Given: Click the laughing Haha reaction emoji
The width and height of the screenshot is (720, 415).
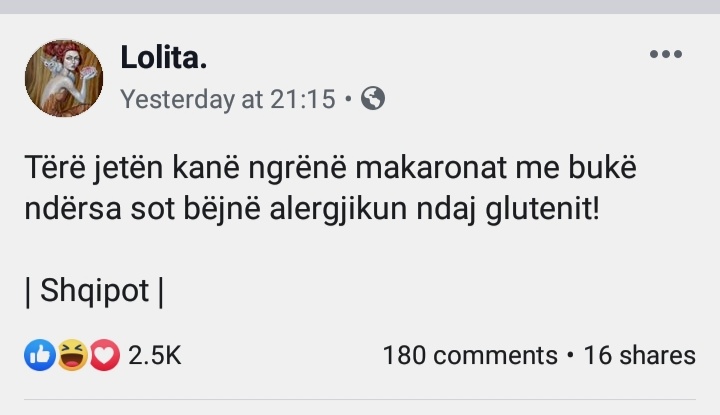Looking at the screenshot, I should coord(72,354).
